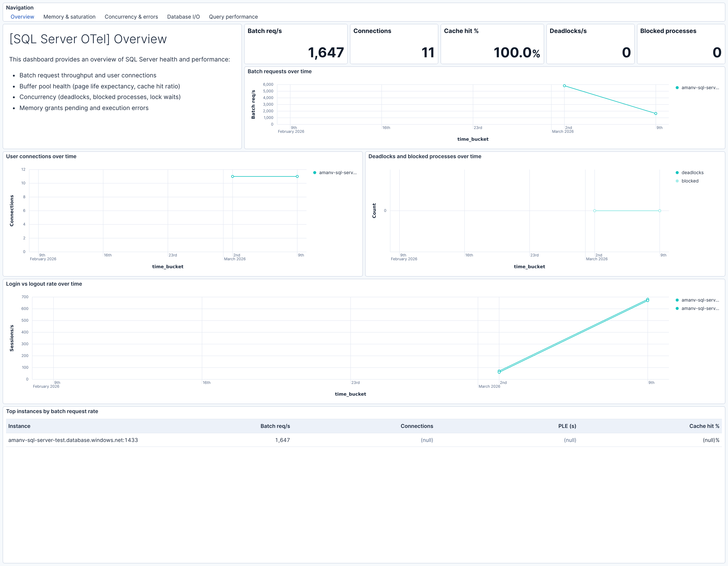Select the amanv-sql-server-test instance row cell
This screenshot has width=728, height=566.
pos(73,440)
